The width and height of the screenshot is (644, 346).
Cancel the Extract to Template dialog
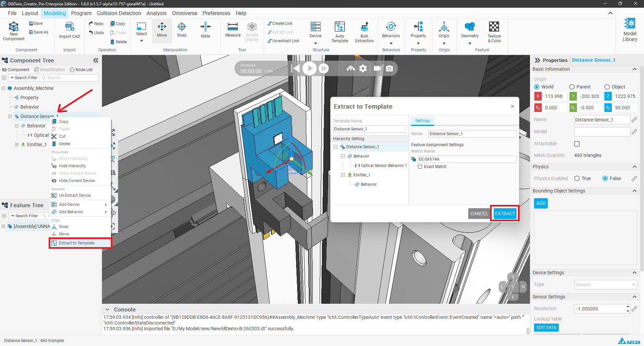click(x=479, y=214)
